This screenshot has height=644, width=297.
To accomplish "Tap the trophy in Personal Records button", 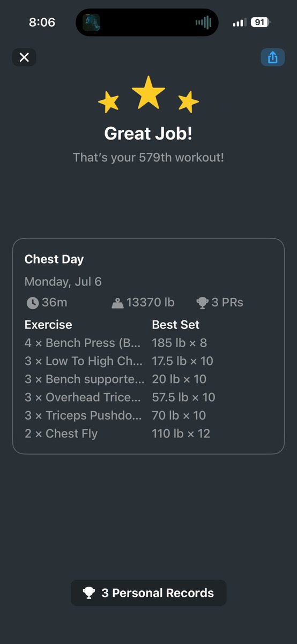I will pyautogui.click(x=89, y=593).
